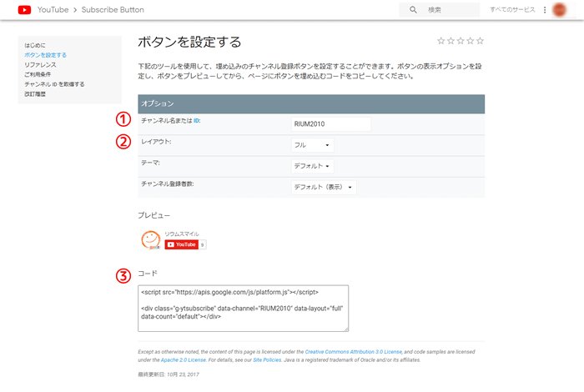Click the channel name field containing RIUM2010
This screenshot has width=584, height=392.
tap(330, 124)
